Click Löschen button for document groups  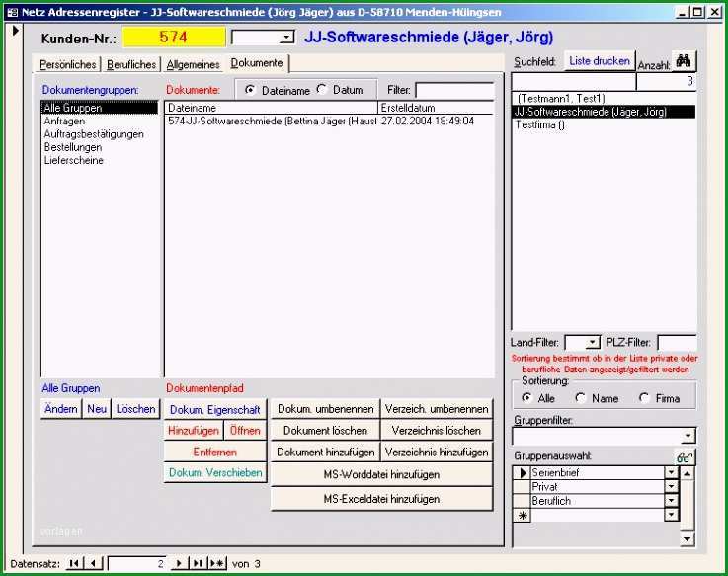135,409
